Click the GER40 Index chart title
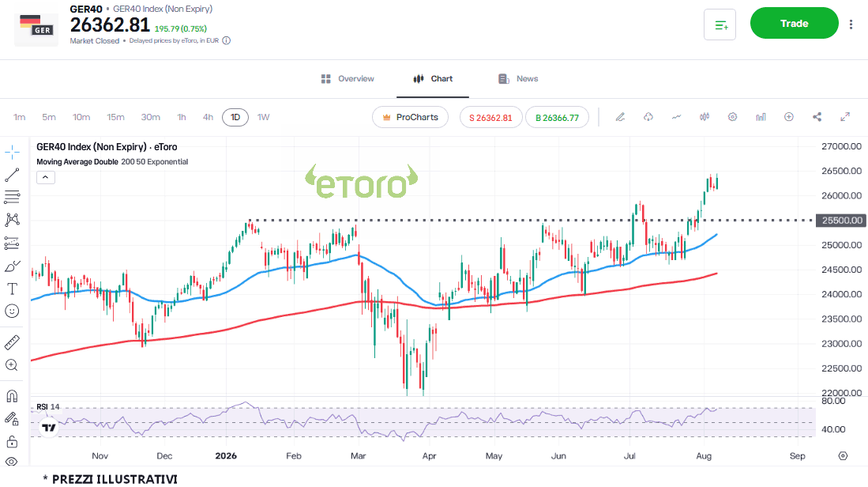 click(107, 147)
